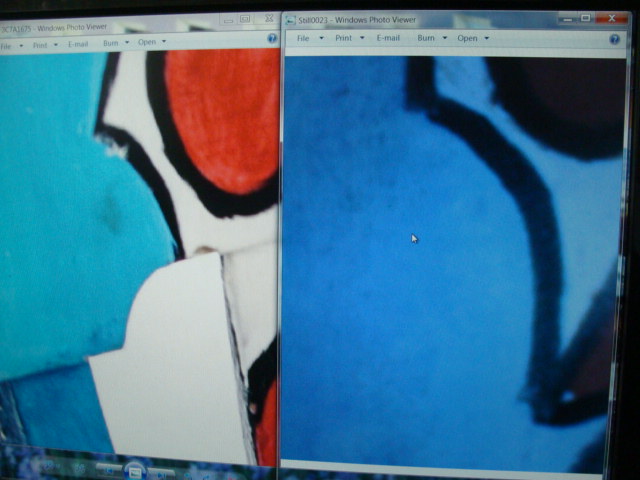Expand the Open dropdown in right window

pyautogui.click(x=472, y=37)
